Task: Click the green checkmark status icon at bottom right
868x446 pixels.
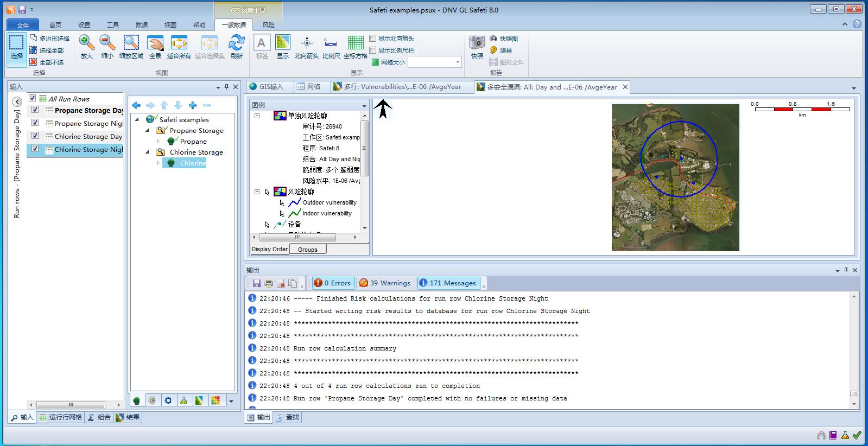Action: pos(857,435)
